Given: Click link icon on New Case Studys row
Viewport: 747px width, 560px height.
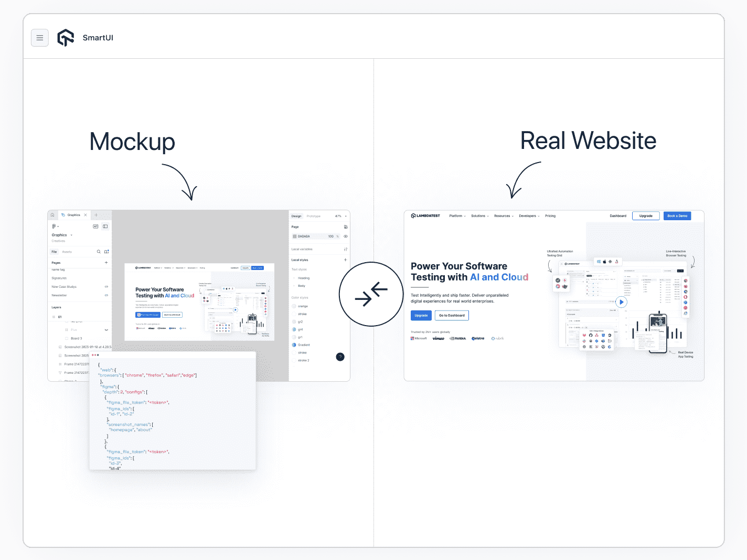Looking at the screenshot, I should point(106,287).
